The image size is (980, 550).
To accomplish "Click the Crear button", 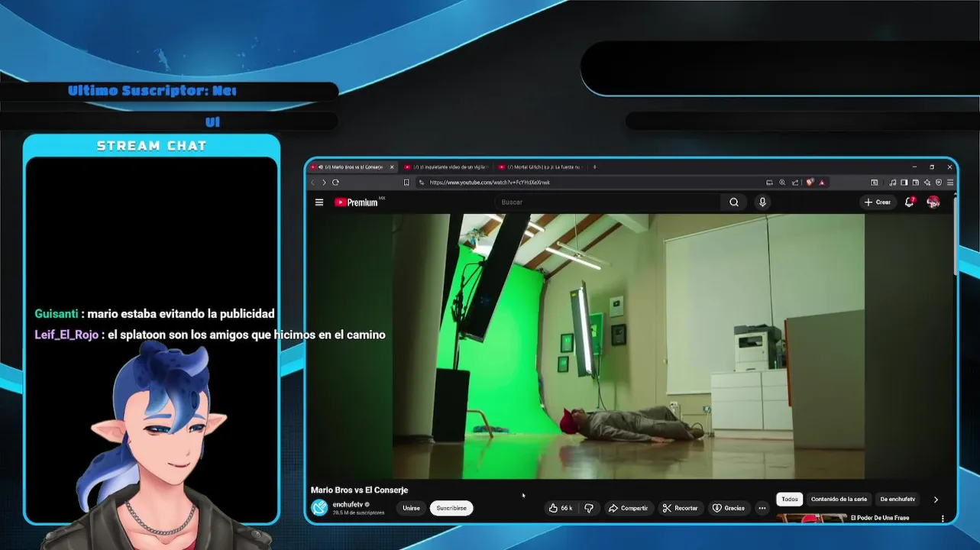I will pos(877,202).
